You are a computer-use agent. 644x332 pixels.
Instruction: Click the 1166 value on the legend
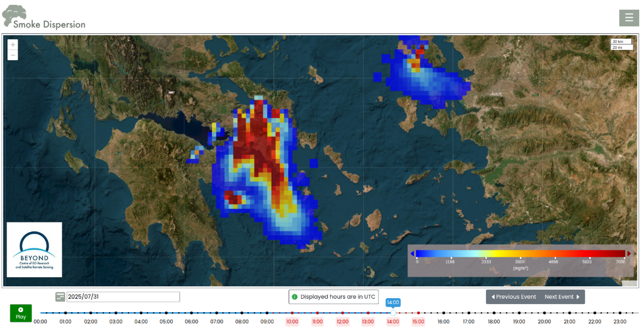[x=450, y=262]
